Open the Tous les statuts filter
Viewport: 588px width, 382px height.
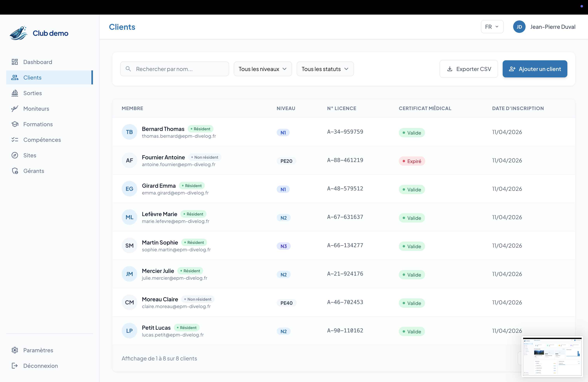[325, 69]
